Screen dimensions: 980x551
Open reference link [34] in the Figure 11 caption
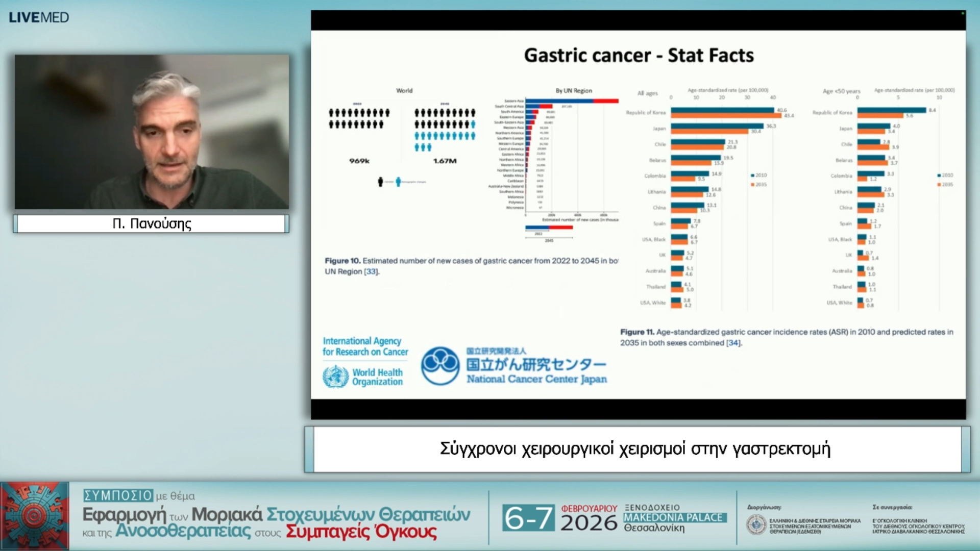coord(733,343)
